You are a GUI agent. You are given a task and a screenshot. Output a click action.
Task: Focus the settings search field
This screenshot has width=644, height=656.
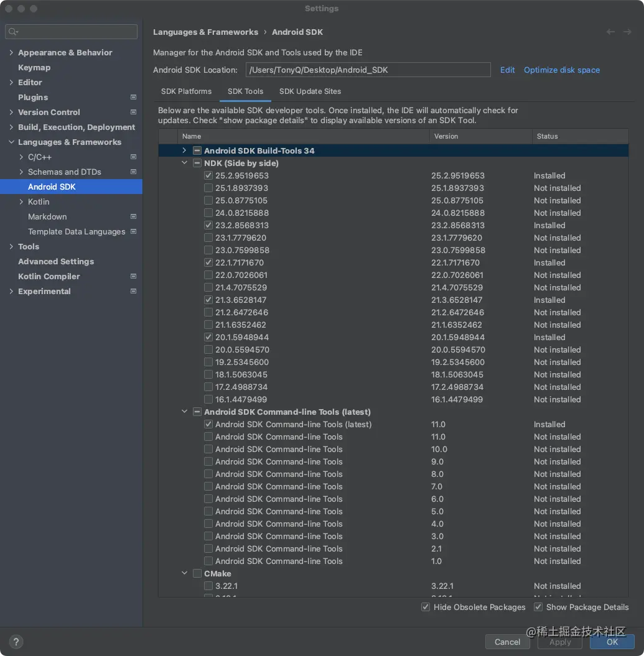click(x=71, y=32)
